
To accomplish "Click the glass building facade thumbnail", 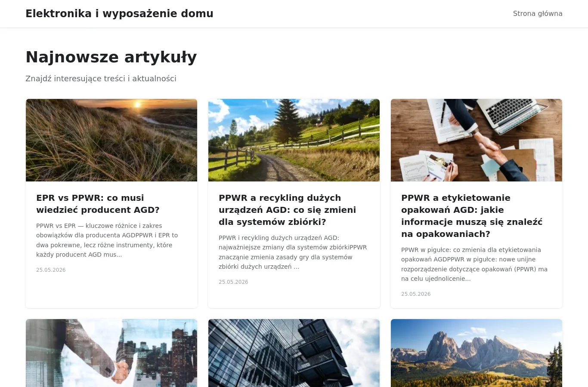I will (294, 353).
